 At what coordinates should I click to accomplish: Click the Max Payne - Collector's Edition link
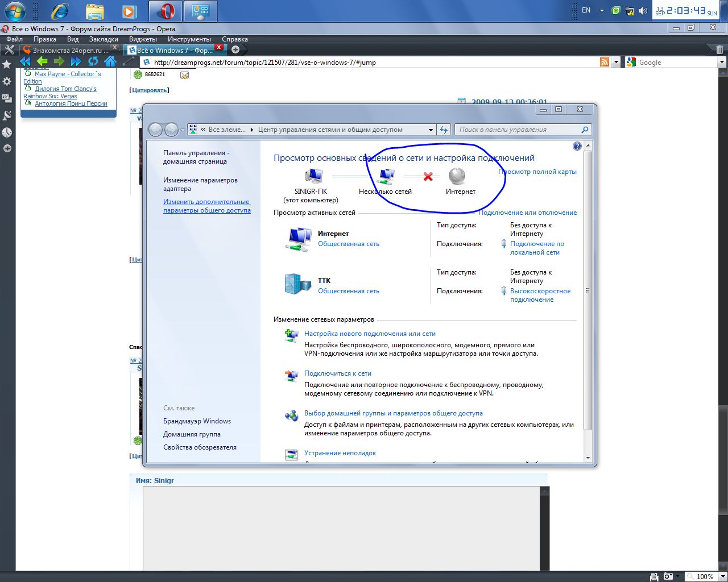click(62, 77)
